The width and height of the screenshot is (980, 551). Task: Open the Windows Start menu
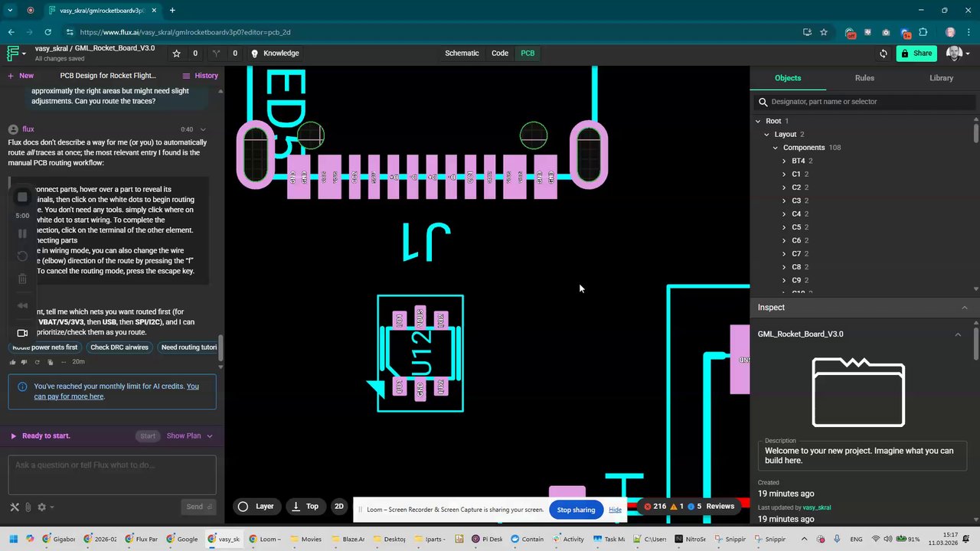11,539
